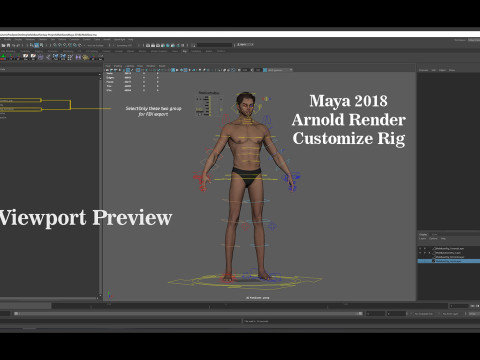Image resolution: width=480 pixels, height=360 pixels.
Task: Open the gamma dropdown in the viewport toolbar
Action: click(x=280, y=70)
